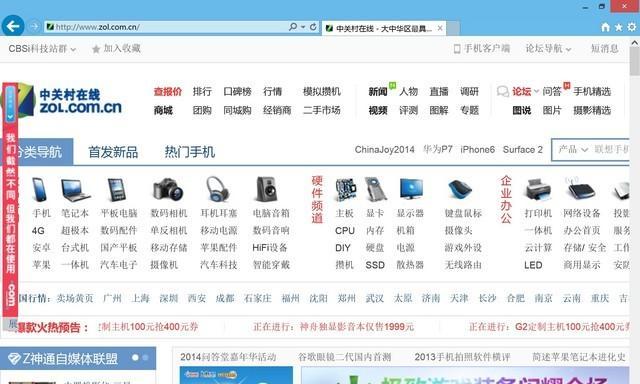Click the browser back arrow button
This screenshot has width=640, height=384.
pyautogui.click(x=13, y=26)
